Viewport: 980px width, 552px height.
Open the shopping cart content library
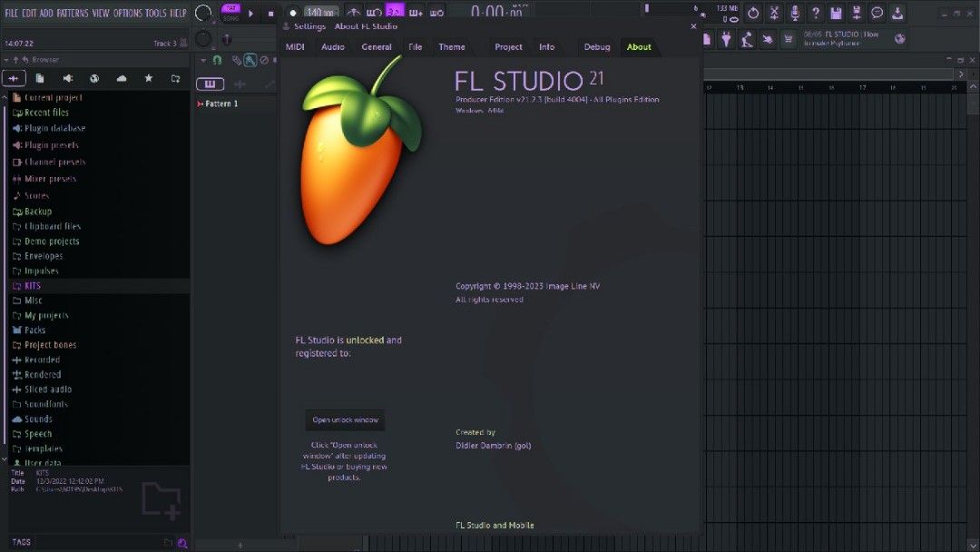click(788, 38)
